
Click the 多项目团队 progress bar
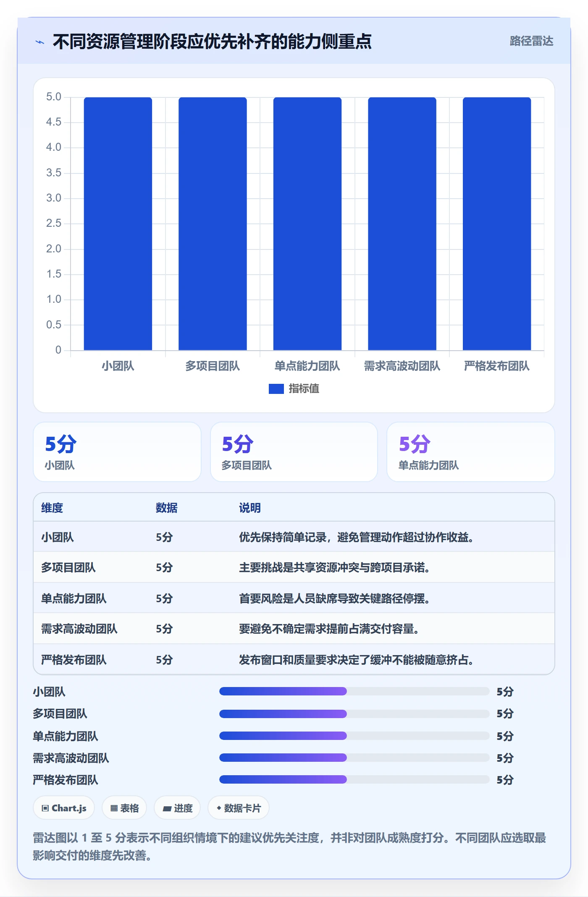354,713
